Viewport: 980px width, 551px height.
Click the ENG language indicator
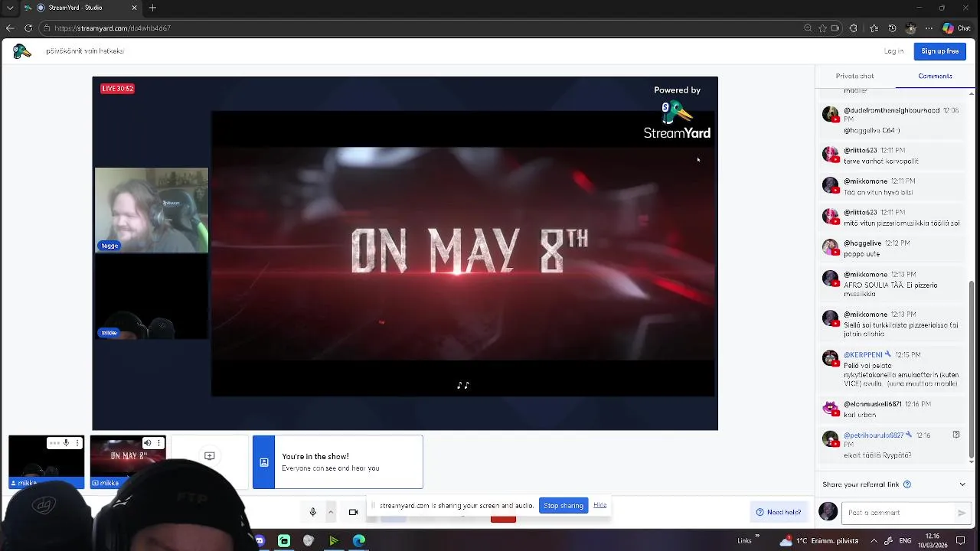903,540
